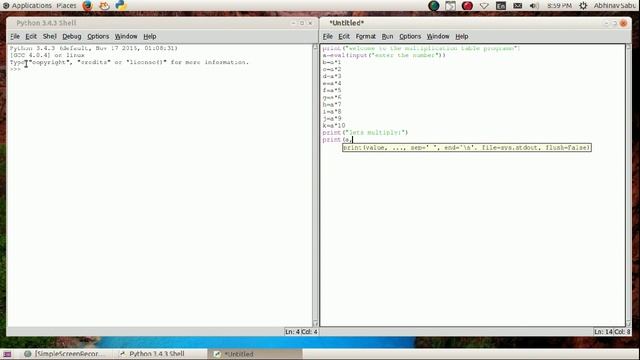
Task: Click the a=eval(input(...)) line
Action: (384, 56)
